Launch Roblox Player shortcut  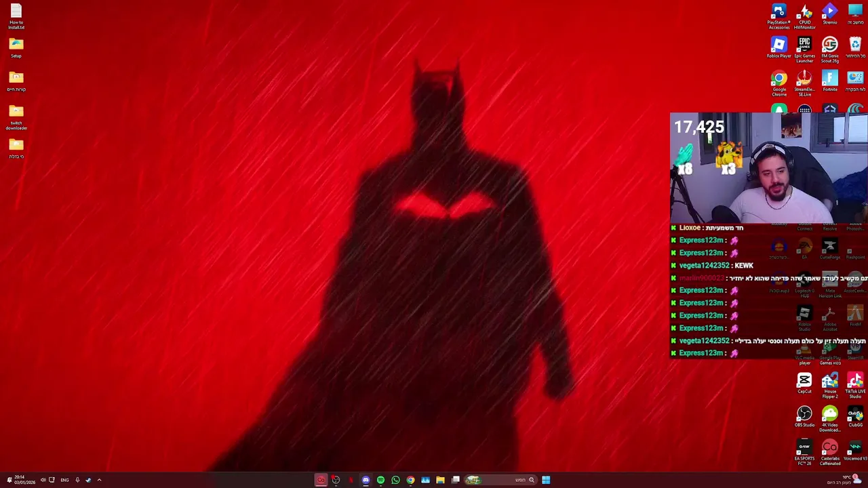pos(778,48)
